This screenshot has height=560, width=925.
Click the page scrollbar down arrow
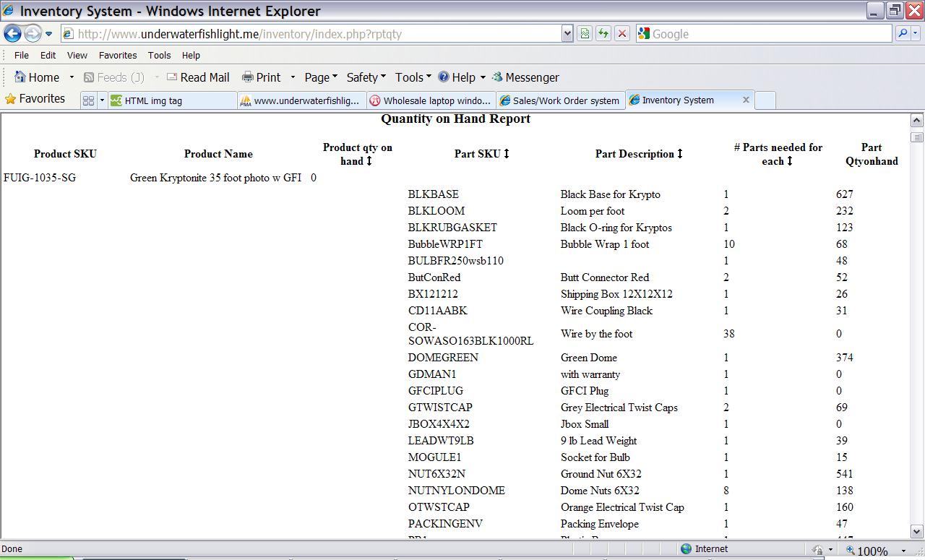tap(917, 531)
